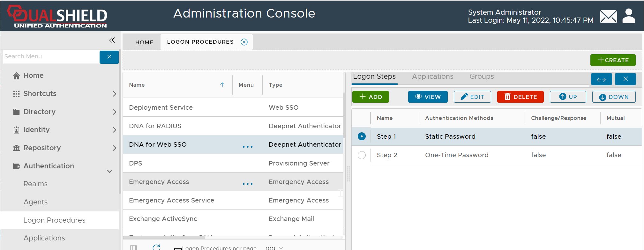Close the Logon Procedures tab
Image resolution: width=644 pixels, height=250 pixels.
point(244,42)
